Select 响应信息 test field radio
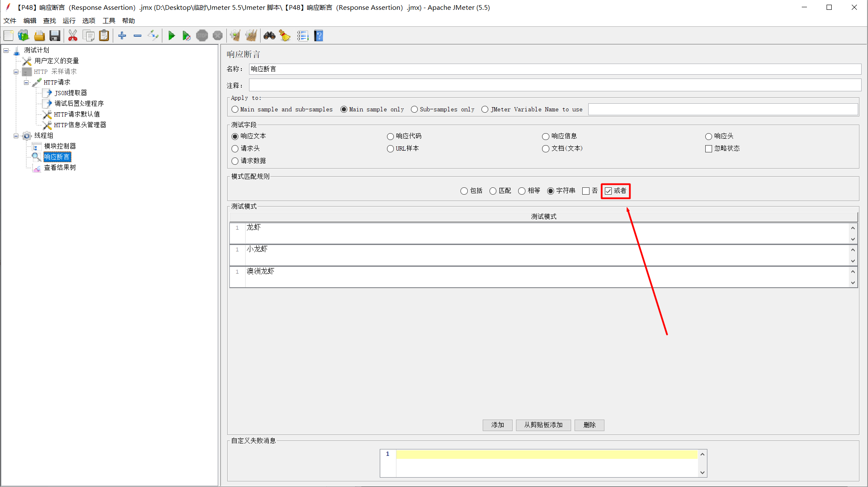 (546, 137)
